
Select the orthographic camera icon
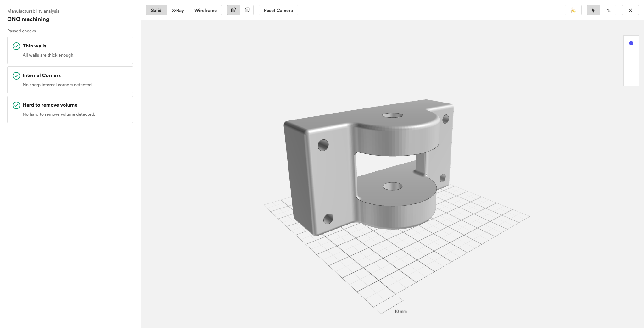coord(247,10)
